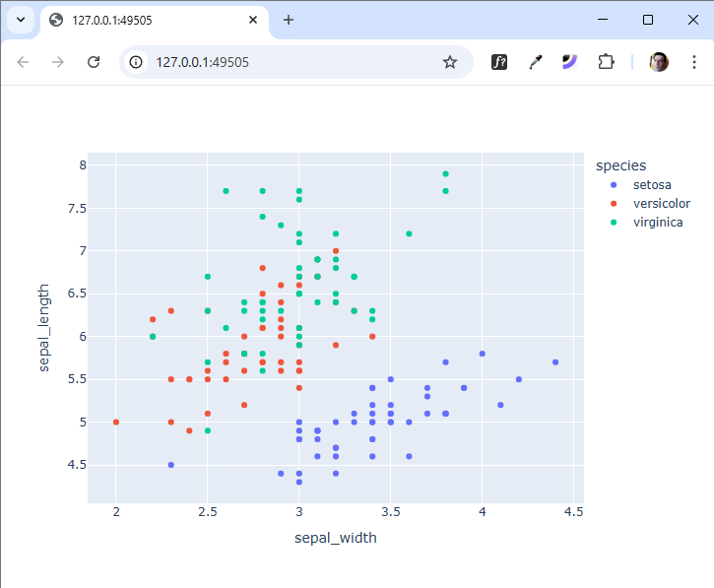Click the purple swirl extension icon
The height and width of the screenshot is (588, 714).
570,62
